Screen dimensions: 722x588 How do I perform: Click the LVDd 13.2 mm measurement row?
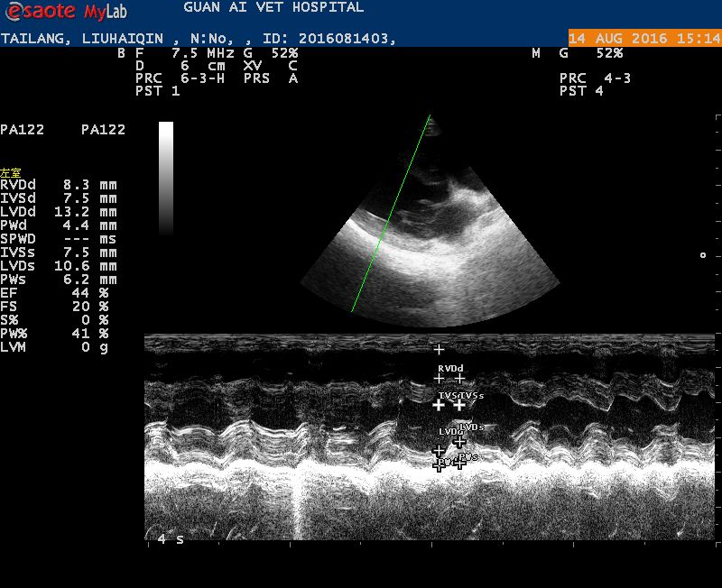(59, 212)
